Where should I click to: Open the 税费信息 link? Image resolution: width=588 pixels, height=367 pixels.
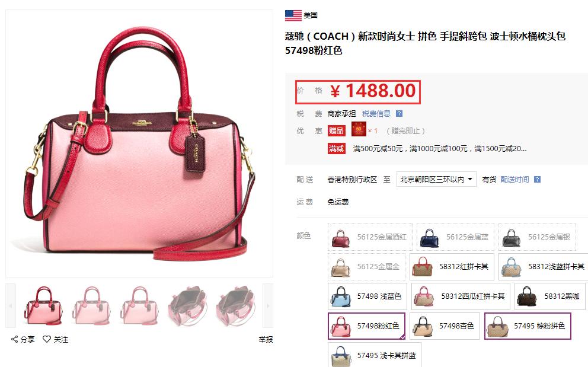coord(376,114)
